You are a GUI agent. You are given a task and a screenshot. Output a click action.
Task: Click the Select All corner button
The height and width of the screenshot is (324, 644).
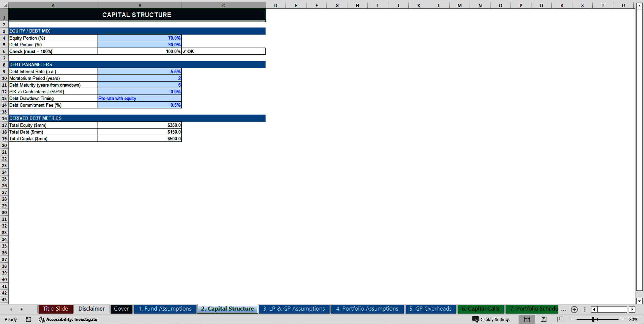pyautogui.click(x=4, y=5)
